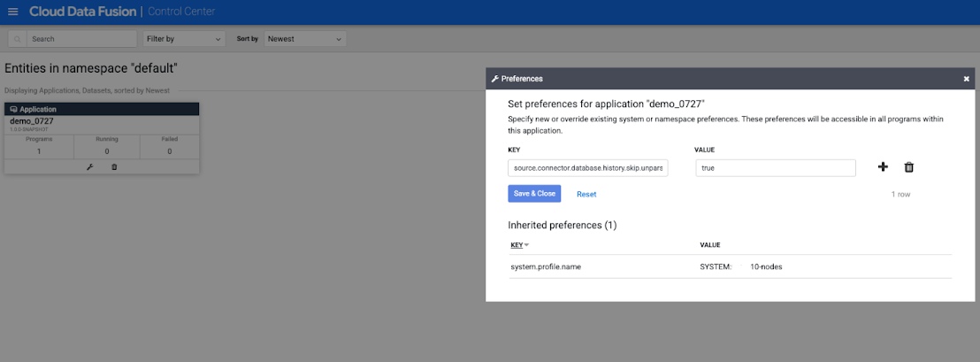Open the demo_0727 application name
This screenshot has width=980, height=362.
[x=31, y=120]
